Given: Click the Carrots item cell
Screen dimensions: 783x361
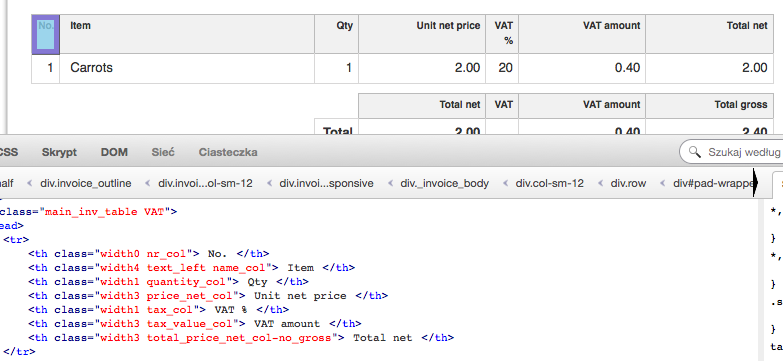Looking at the screenshot, I should (x=187, y=68).
